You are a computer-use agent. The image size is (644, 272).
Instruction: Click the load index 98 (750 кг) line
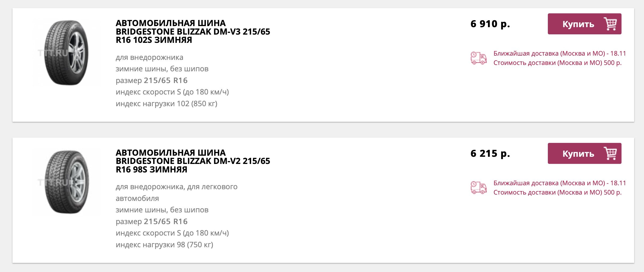164,245
